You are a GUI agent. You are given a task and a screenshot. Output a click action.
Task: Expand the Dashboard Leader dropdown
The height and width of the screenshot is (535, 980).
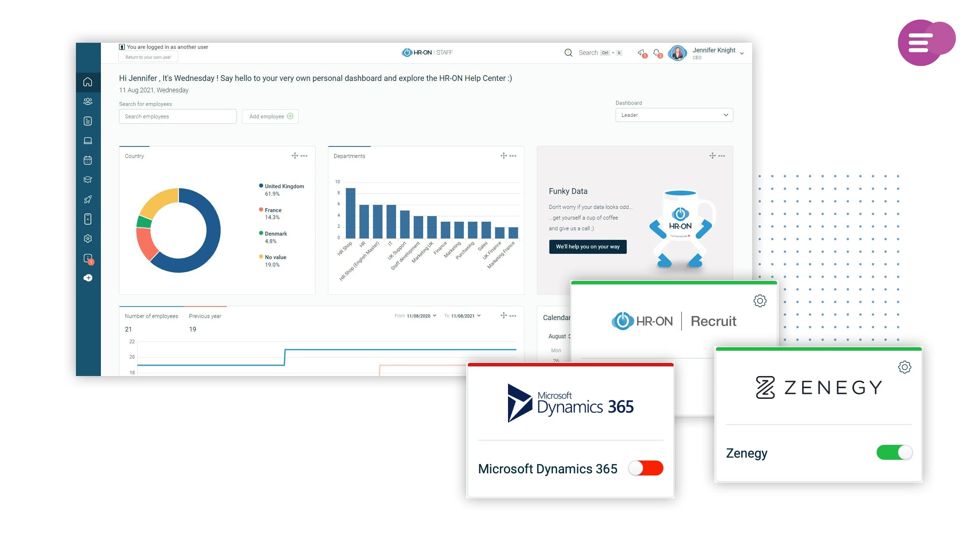pos(674,115)
